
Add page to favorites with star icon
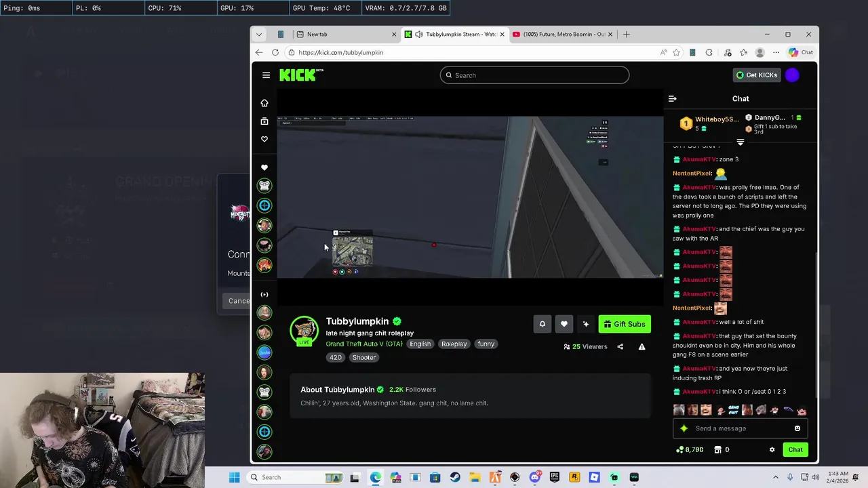676,52
